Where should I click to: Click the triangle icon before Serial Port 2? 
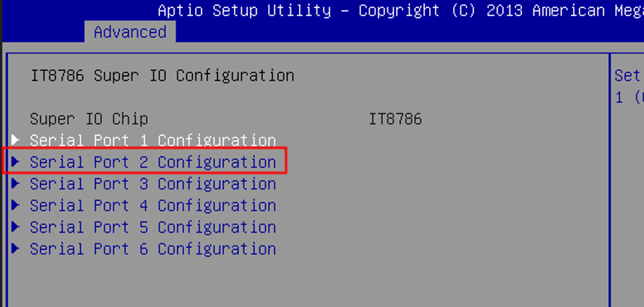15,162
